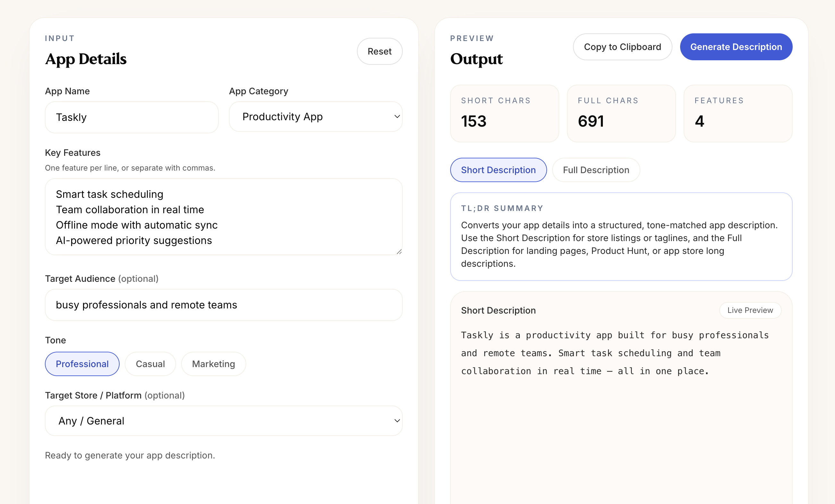Click the FEATURES stat card showing 4
The width and height of the screenshot is (835, 504).
point(738,113)
